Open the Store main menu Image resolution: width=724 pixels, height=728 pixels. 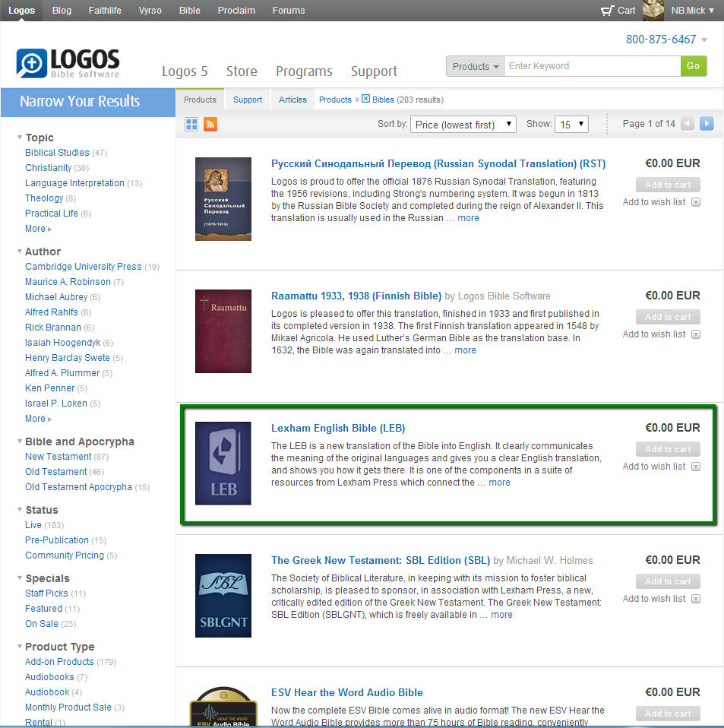tap(242, 71)
